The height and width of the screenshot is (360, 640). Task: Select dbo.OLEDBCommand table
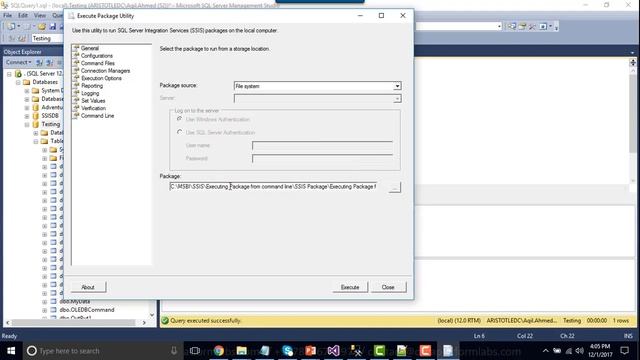tap(87, 310)
